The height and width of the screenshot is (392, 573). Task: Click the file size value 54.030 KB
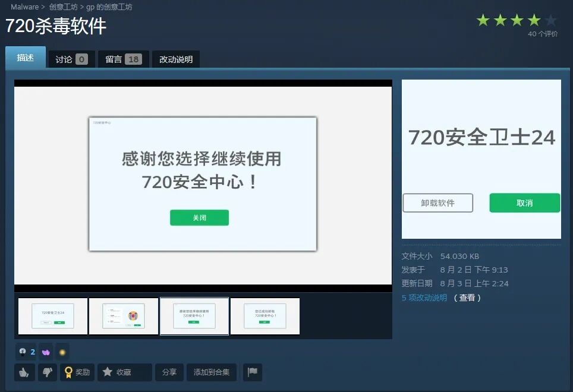pyautogui.click(x=459, y=256)
